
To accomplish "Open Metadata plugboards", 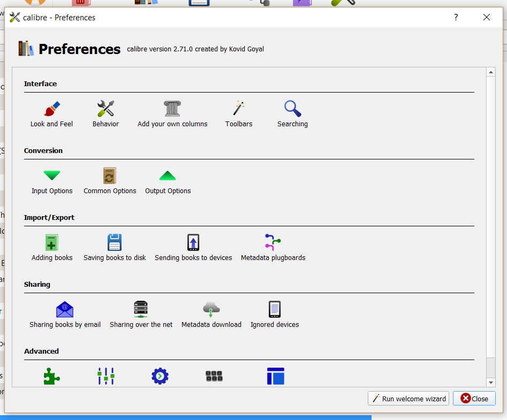I will (x=273, y=248).
